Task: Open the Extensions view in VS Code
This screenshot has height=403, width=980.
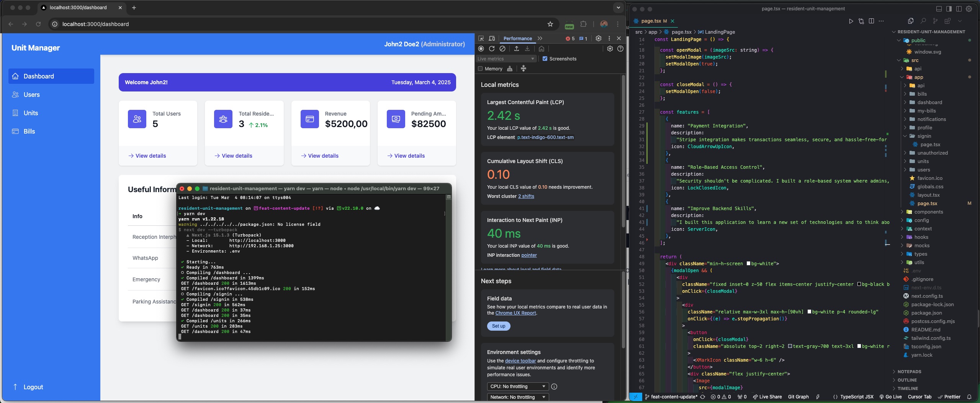Action: [x=947, y=21]
